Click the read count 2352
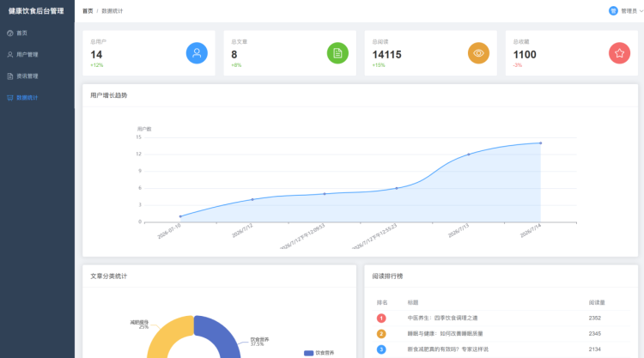Viewport: 644px width, 358px height. (x=595, y=319)
